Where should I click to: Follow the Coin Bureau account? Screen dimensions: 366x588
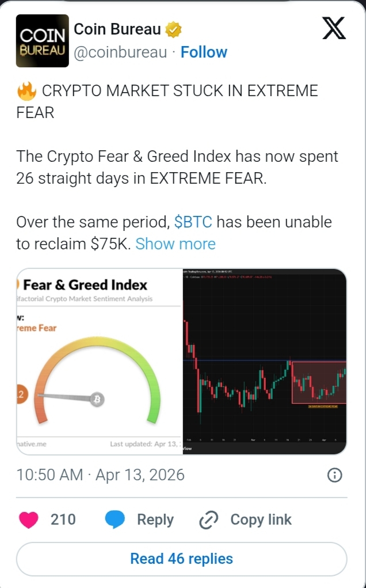click(x=204, y=52)
